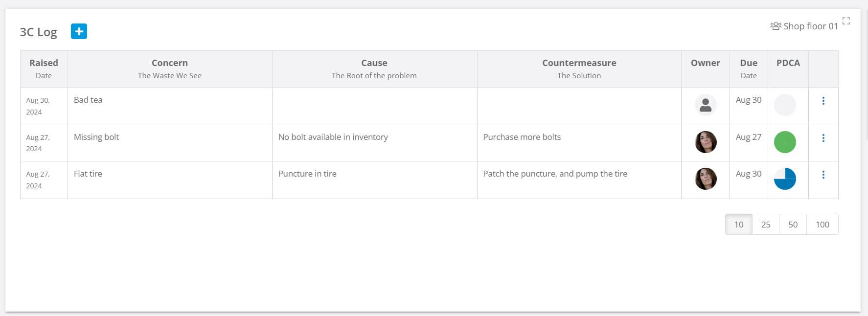Click the placeholder owner avatar for Bad tea

(x=705, y=106)
